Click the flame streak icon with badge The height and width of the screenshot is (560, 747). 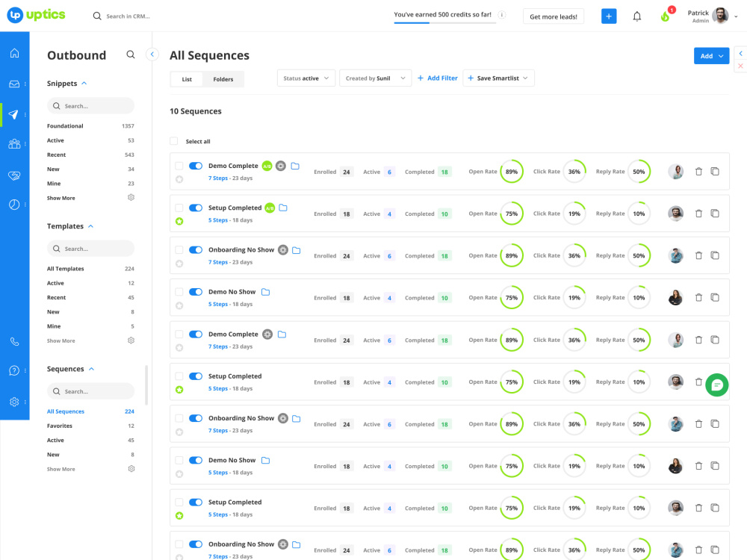[666, 16]
